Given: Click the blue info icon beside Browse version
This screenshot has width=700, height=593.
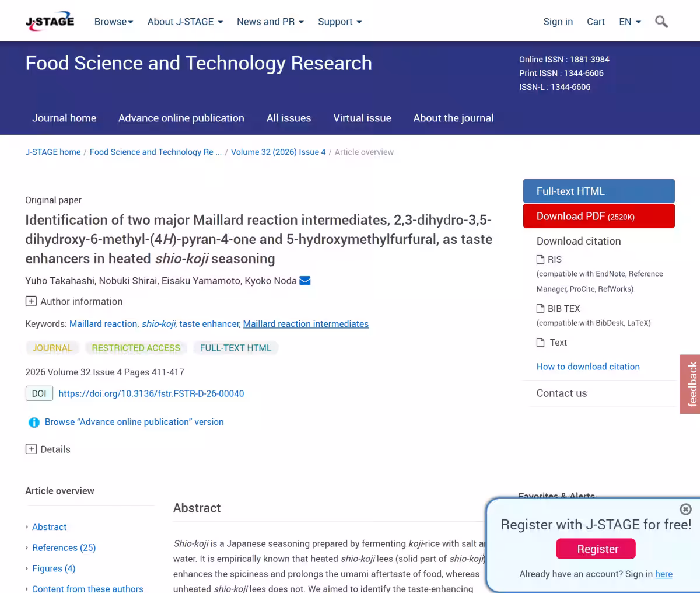Looking at the screenshot, I should tap(34, 423).
